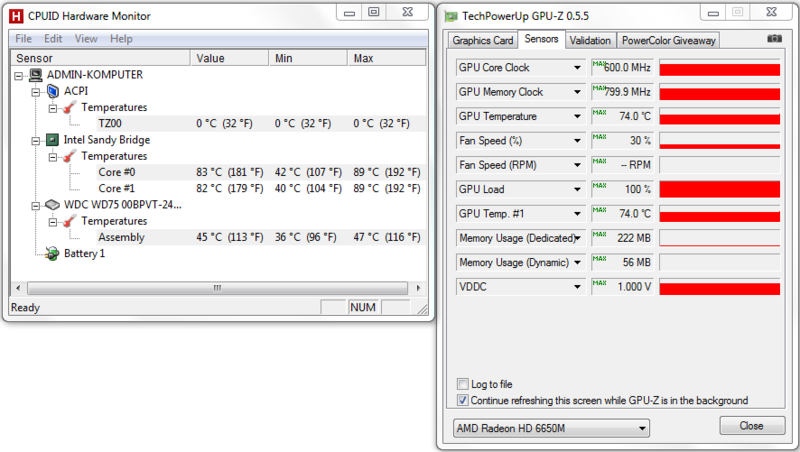
Task: Click the Value column header
Action: pos(230,58)
